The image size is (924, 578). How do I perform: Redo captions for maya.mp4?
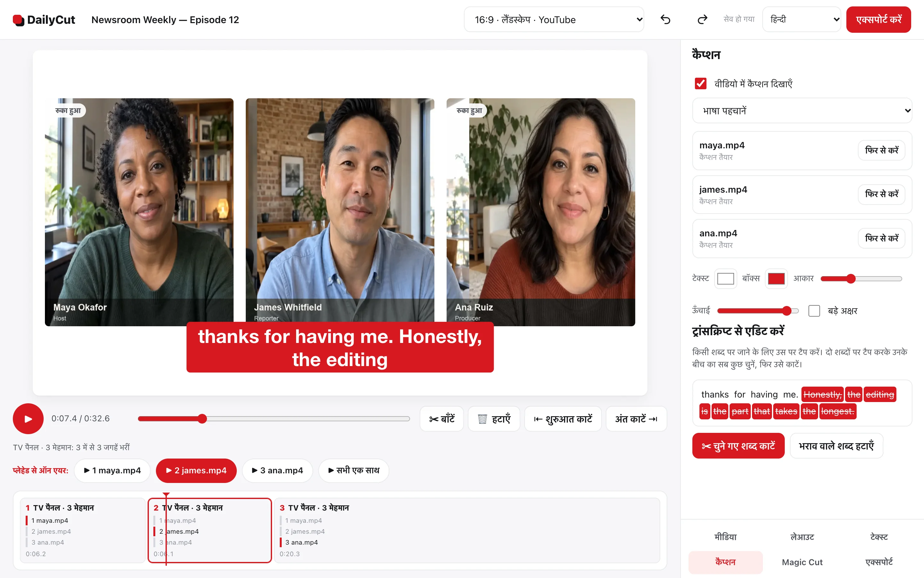pos(882,150)
